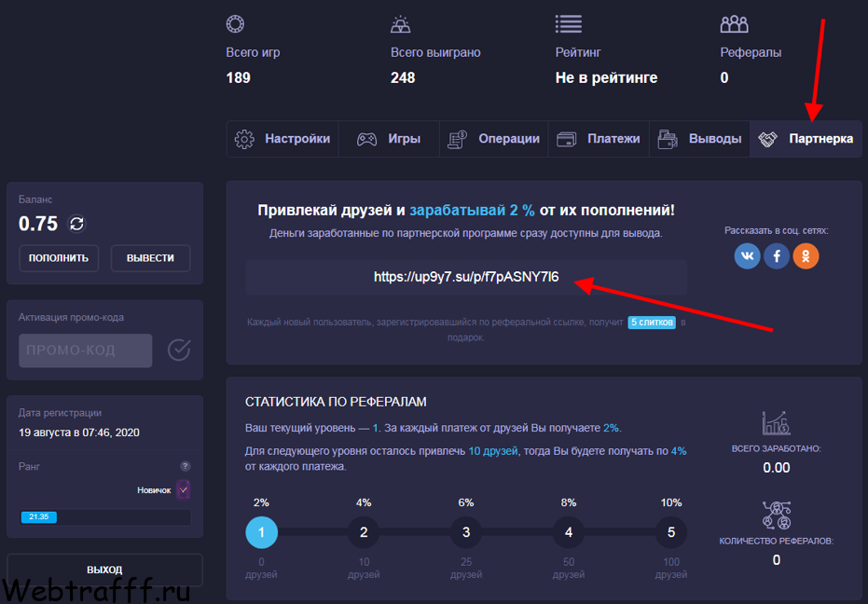Open the Выводы tab
The width and height of the screenshot is (868, 604).
coord(699,139)
